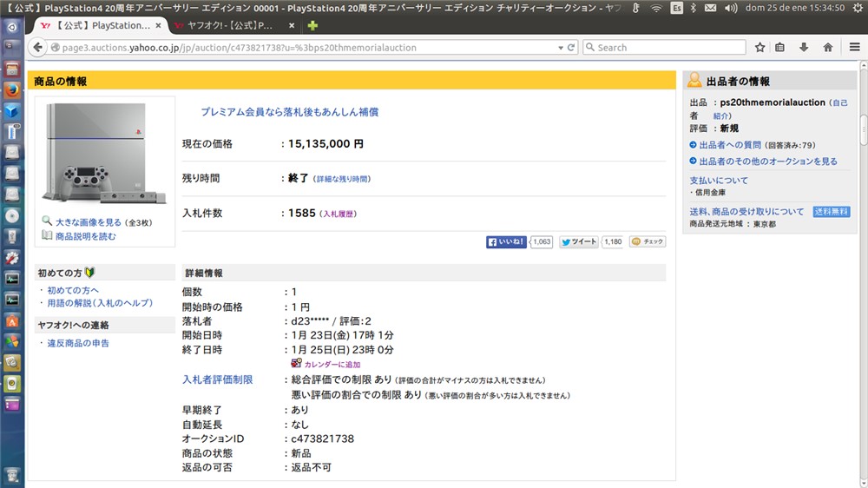Open the wrench system tools launcher icon
Screen dimensions: 868x488
coord(11,258)
